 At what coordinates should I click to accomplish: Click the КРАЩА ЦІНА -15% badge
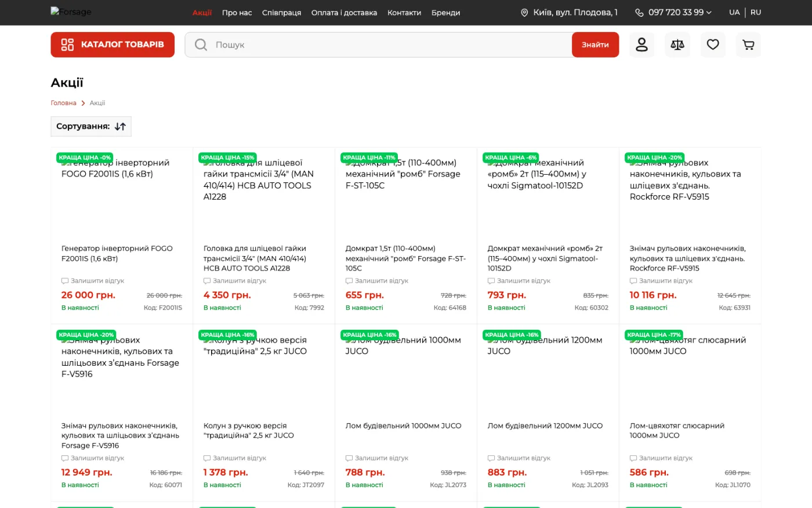coord(227,157)
